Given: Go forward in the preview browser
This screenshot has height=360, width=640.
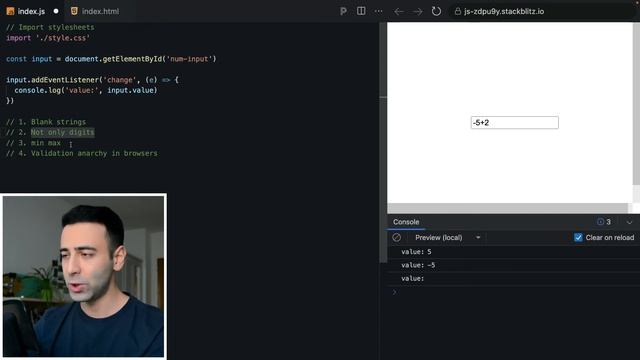Looking at the screenshot, I should click(418, 11).
